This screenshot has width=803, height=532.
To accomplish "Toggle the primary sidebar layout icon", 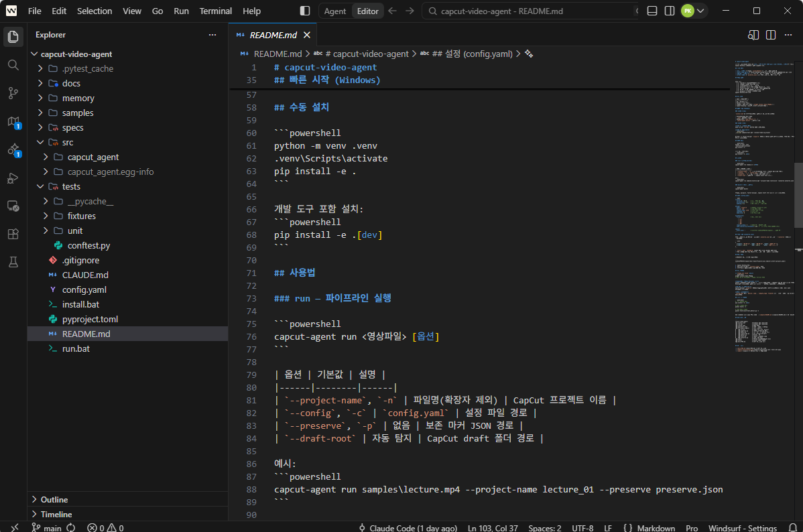I will click(305, 11).
